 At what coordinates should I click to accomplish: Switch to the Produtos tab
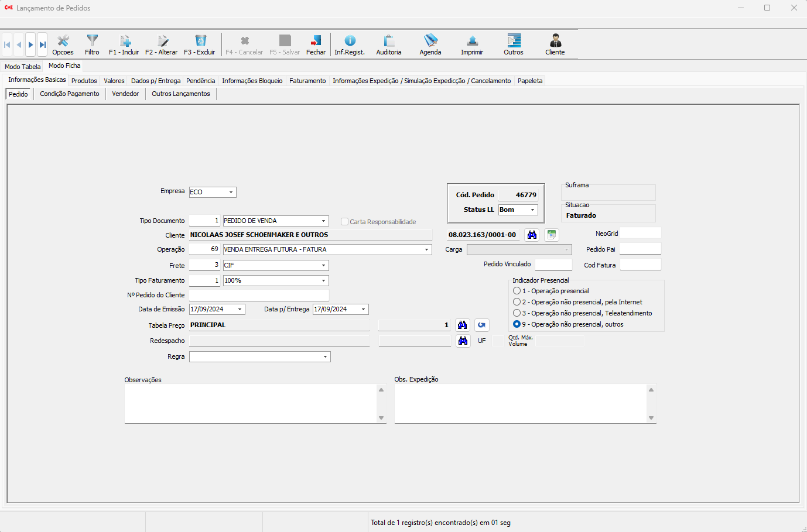(x=84, y=81)
